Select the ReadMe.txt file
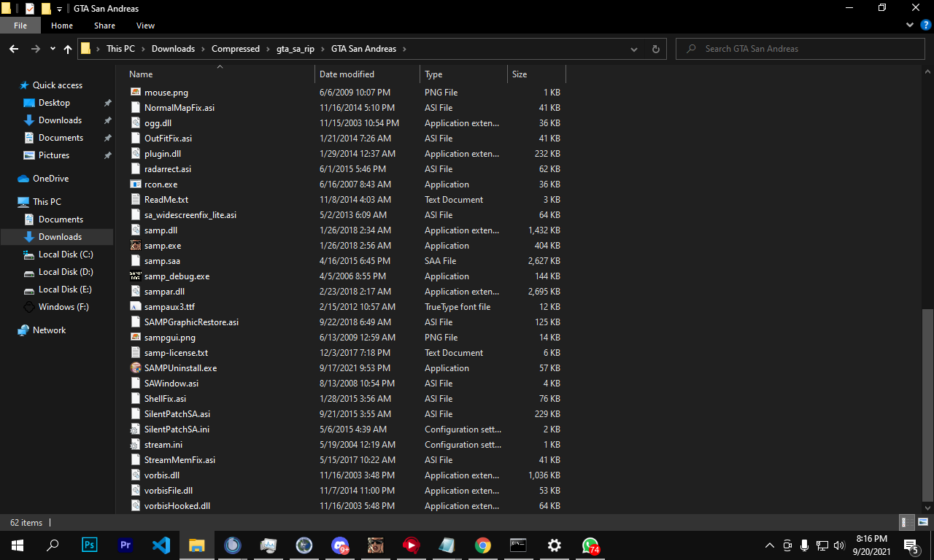 (x=166, y=200)
